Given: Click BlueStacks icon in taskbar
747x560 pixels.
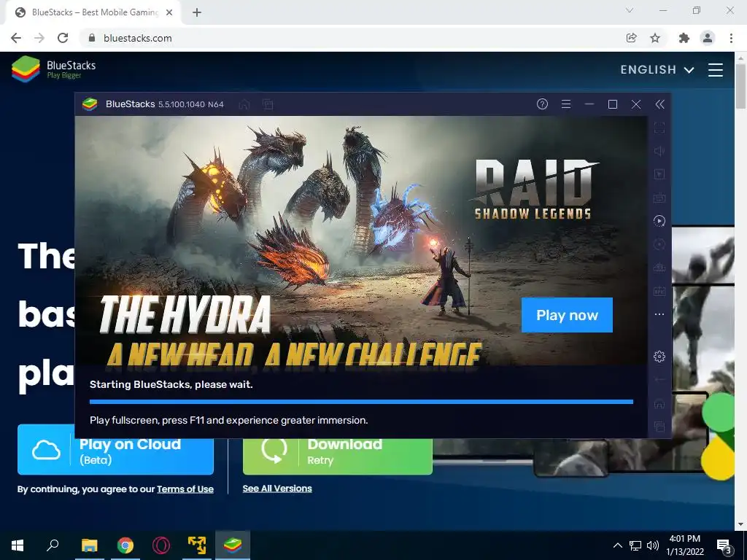Looking at the screenshot, I should coord(233,545).
